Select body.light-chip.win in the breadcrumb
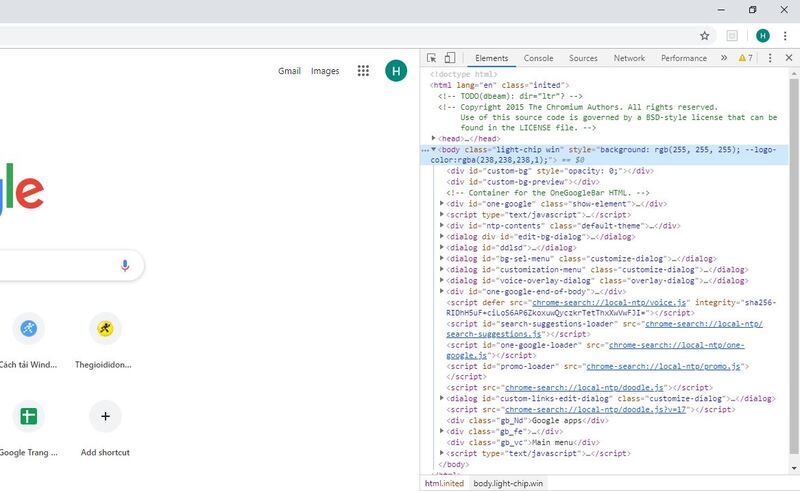The width and height of the screenshot is (800, 491). [508, 483]
